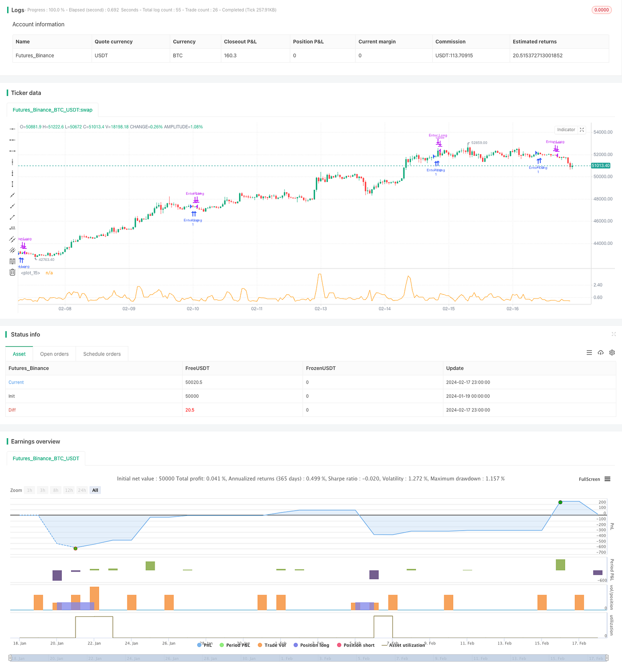Set zoom range to 3h

(43, 490)
